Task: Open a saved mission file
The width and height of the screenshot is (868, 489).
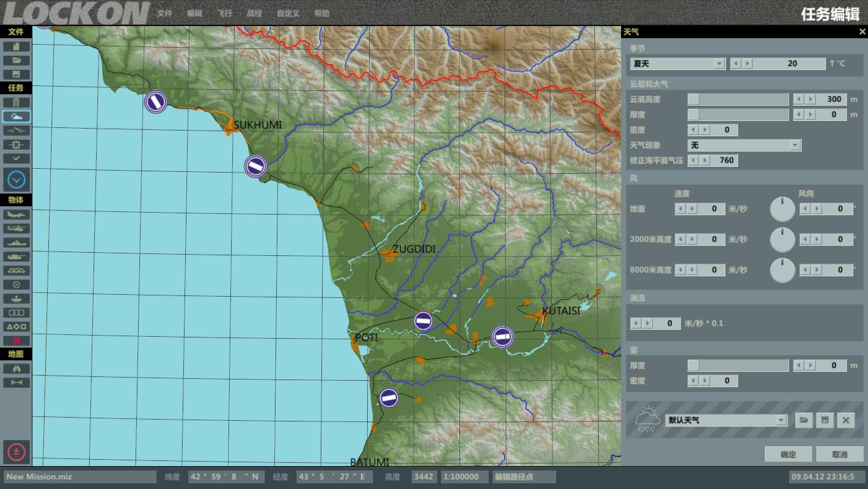Action: pos(16,59)
